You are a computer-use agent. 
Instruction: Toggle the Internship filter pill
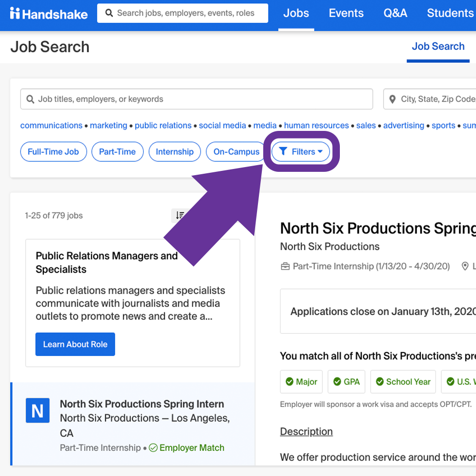click(x=175, y=151)
